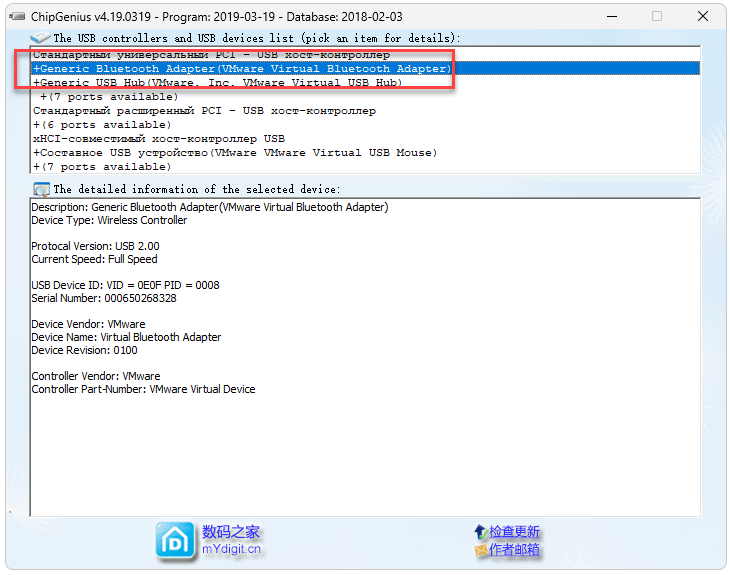Click the Device Name: Virtual Bluetooth Adapter line
The height and width of the screenshot is (575, 730).
coord(126,337)
